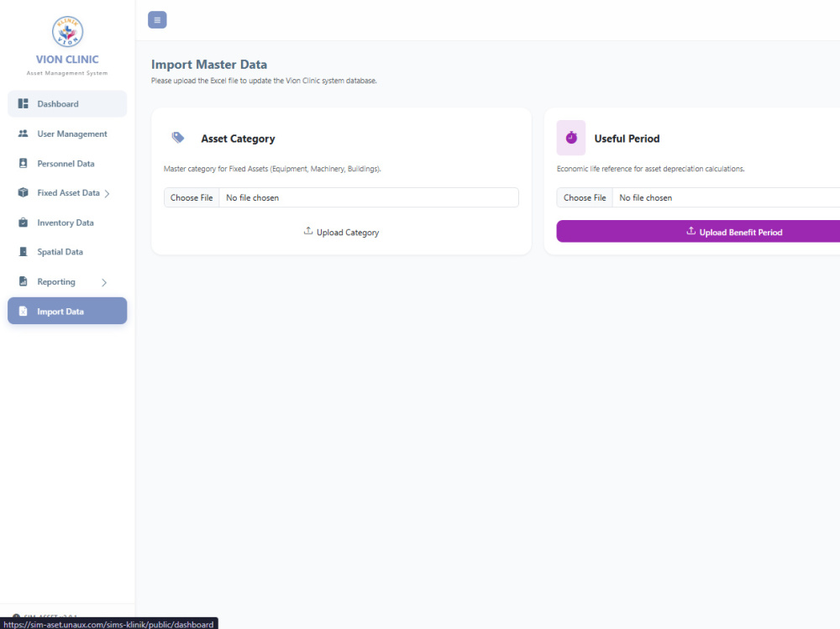This screenshot has width=840, height=629.
Task: Open Spatial Data in the sidebar
Action: tap(67, 251)
